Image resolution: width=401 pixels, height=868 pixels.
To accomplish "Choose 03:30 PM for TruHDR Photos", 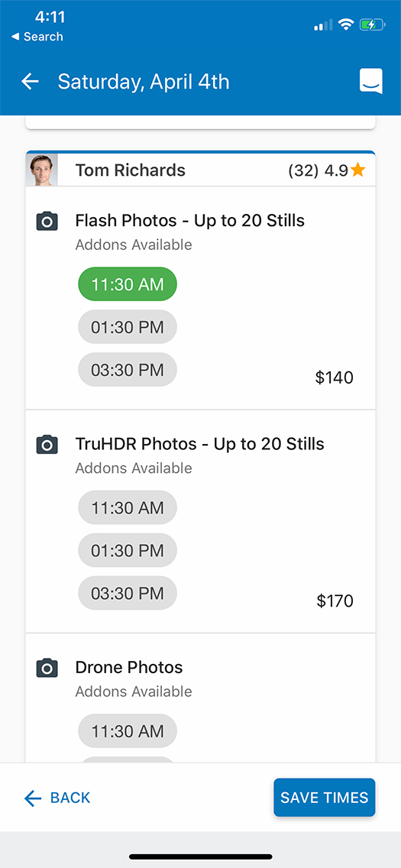I will click(128, 593).
